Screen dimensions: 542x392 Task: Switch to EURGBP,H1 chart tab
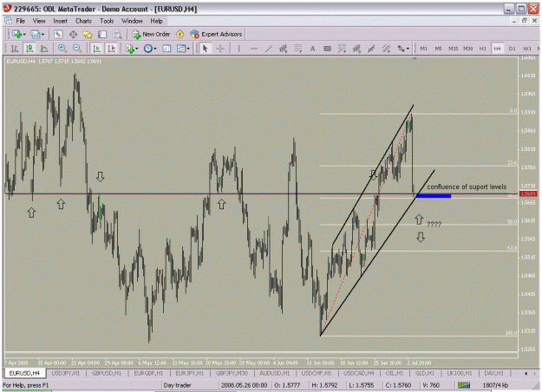coord(148,373)
